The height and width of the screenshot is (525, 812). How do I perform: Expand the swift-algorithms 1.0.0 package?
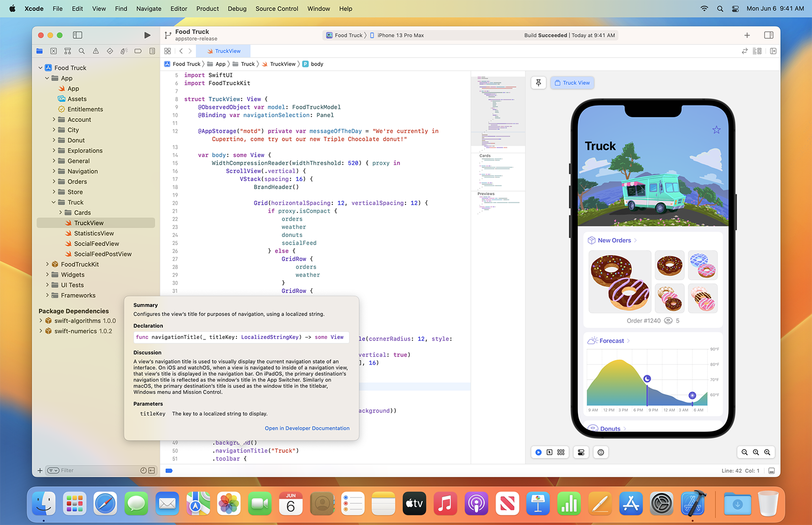coord(40,320)
